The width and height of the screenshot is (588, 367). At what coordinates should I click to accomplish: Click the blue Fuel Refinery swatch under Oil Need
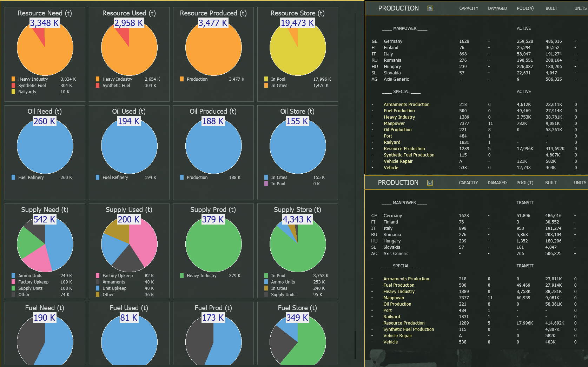[13, 178]
